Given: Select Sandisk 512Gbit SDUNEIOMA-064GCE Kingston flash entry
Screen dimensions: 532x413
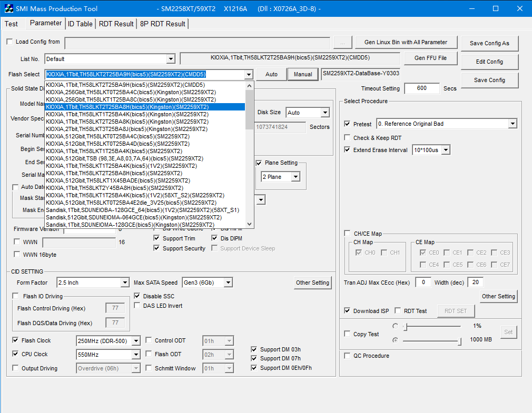Looking at the screenshot, I should 134,217.
